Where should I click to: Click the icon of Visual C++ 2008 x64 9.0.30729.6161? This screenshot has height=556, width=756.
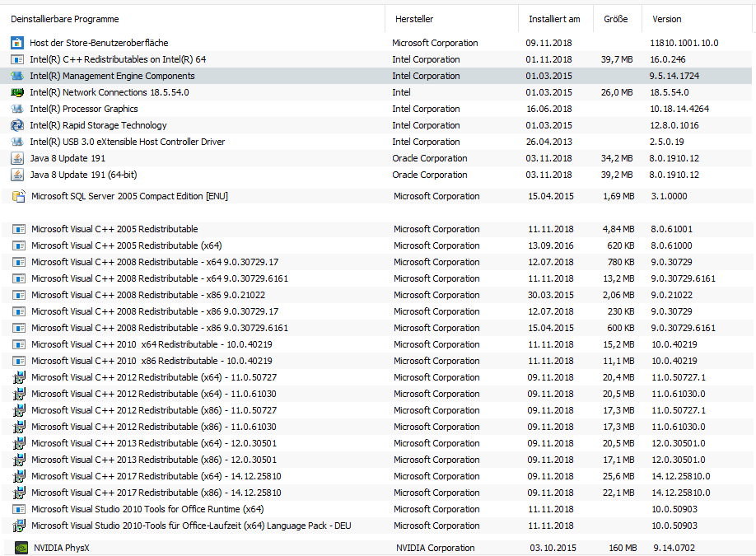click(x=19, y=278)
